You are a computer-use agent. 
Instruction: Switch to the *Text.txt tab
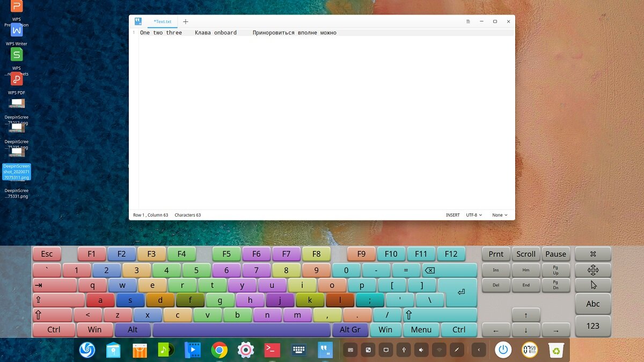coord(163,21)
